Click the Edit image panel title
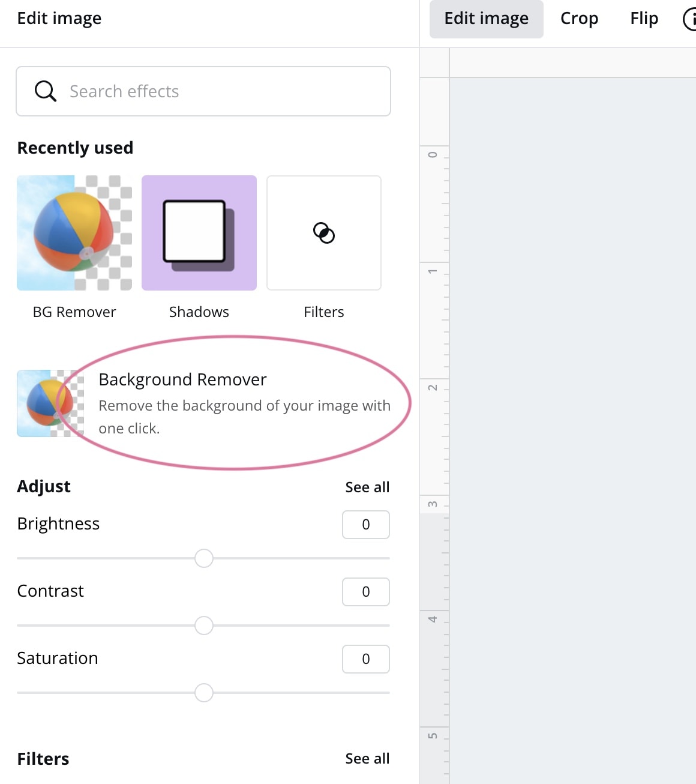The height and width of the screenshot is (784, 696). coord(59,19)
